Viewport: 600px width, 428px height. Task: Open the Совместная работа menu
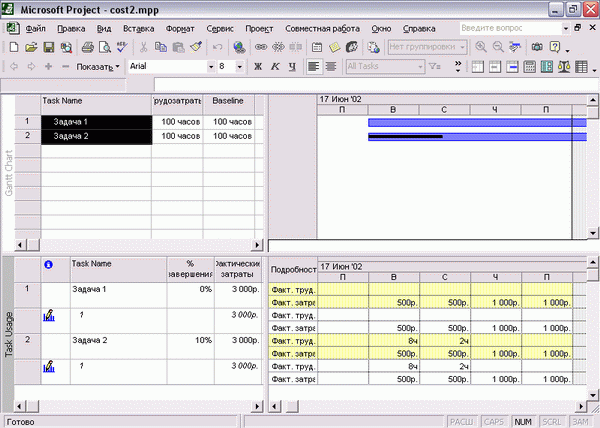pyautogui.click(x=323, y=29)
